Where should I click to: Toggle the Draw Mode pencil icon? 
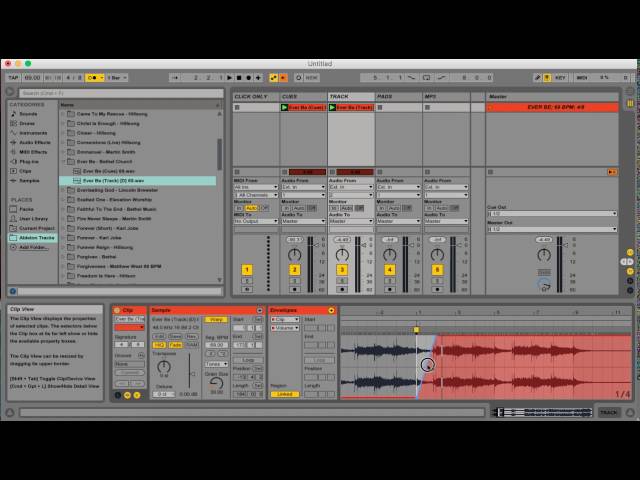538,78
